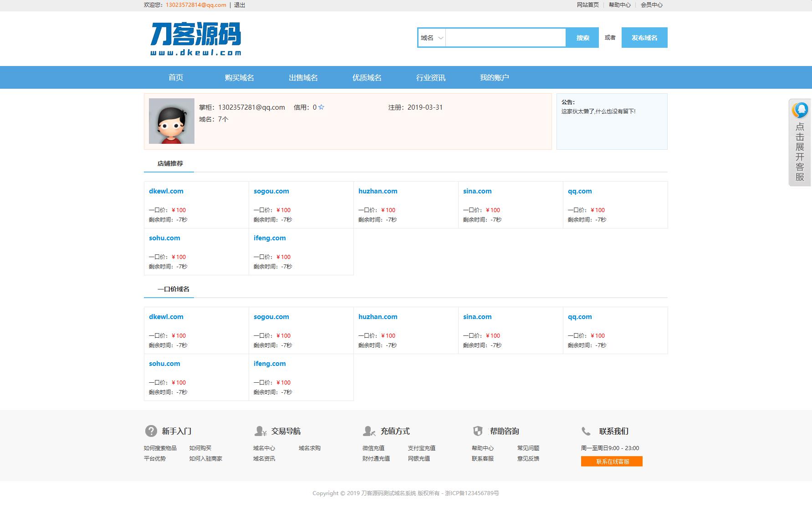Open sogou.com in 一口价域名 section
Screen dimensions: 812x507
coord(271,317)
